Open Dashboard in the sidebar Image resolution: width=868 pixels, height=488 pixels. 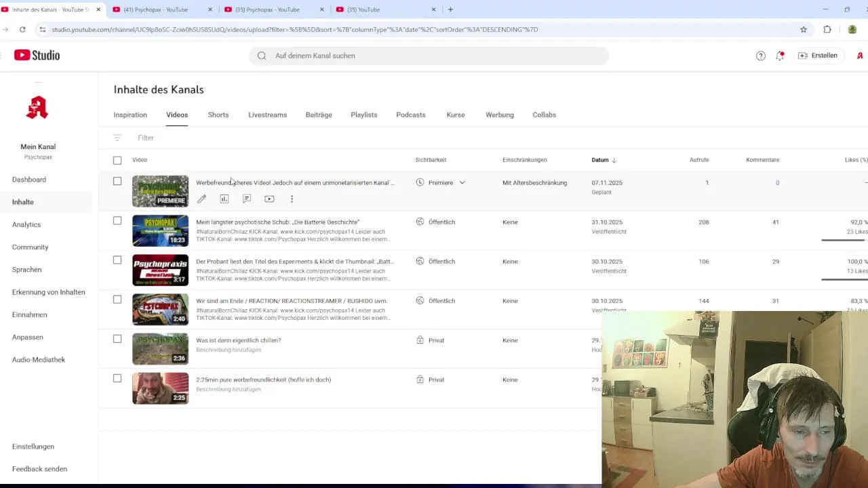click(x=29, y=180)
